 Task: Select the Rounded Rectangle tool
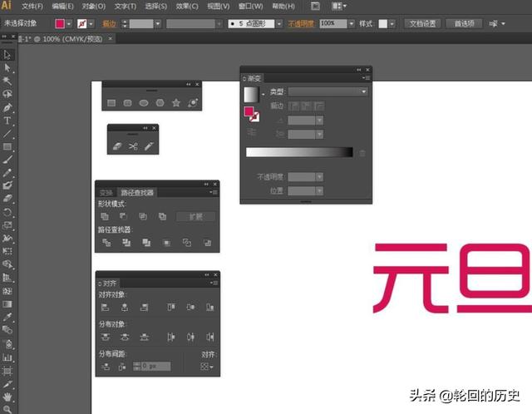(x=127, y=103)
